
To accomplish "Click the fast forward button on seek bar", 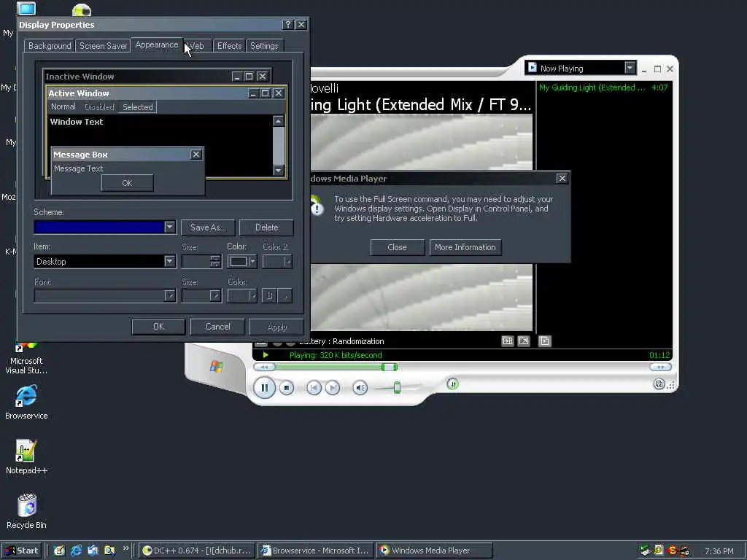I will 660,367.
